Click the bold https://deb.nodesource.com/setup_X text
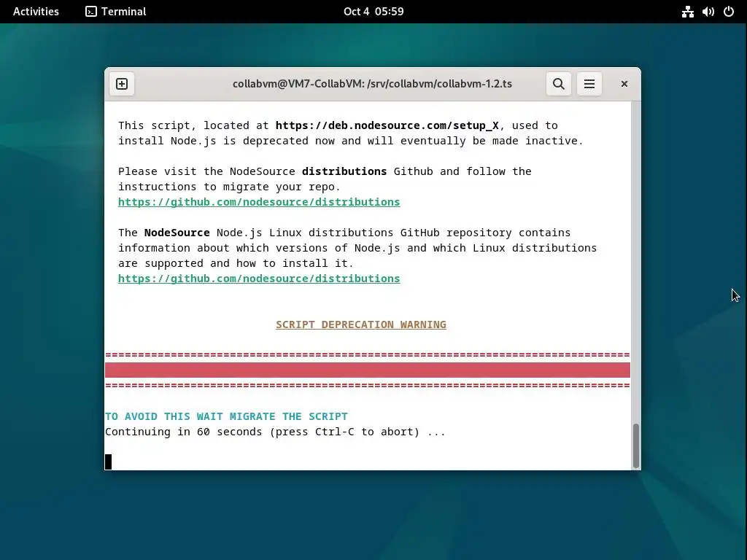The width and height of the screenshot is (747, 560). click(387, 125)
